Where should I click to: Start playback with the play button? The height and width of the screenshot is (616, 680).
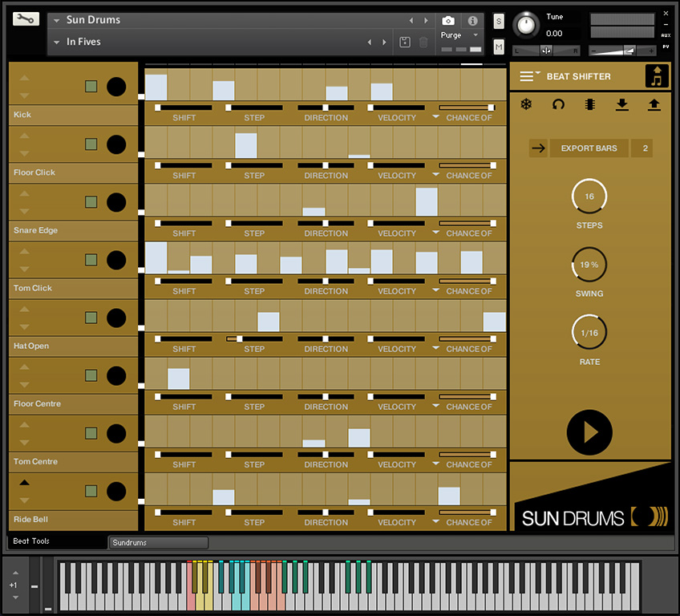pos(589,432)
